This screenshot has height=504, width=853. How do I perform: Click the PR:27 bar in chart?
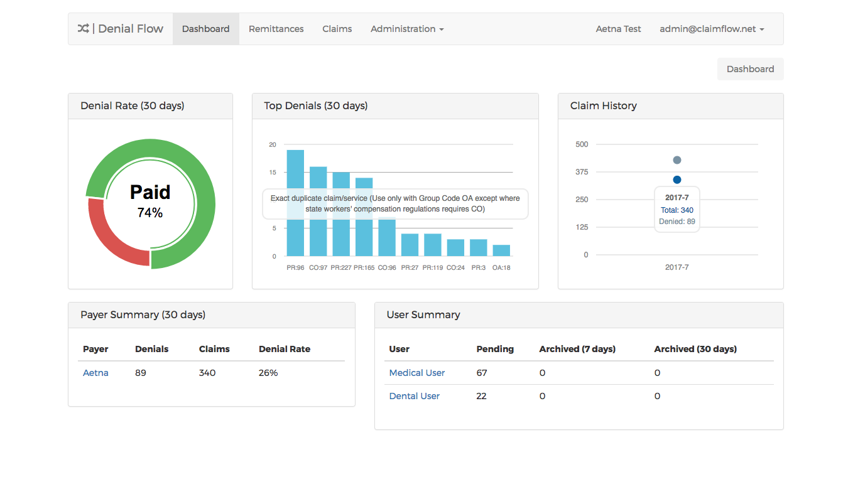410,245
